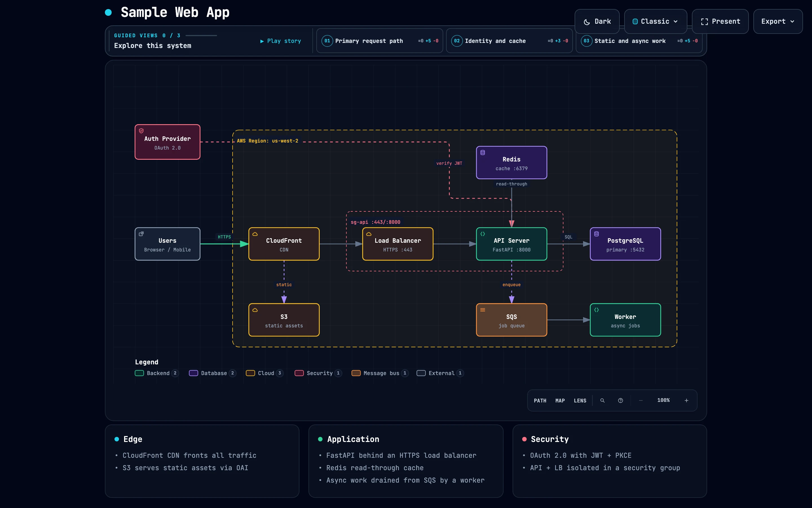Toggle Message bus filter in the legend
Image resolution: width=812 pixels, height=508 pixels.
pyautogui.click(x=380, y=373)
